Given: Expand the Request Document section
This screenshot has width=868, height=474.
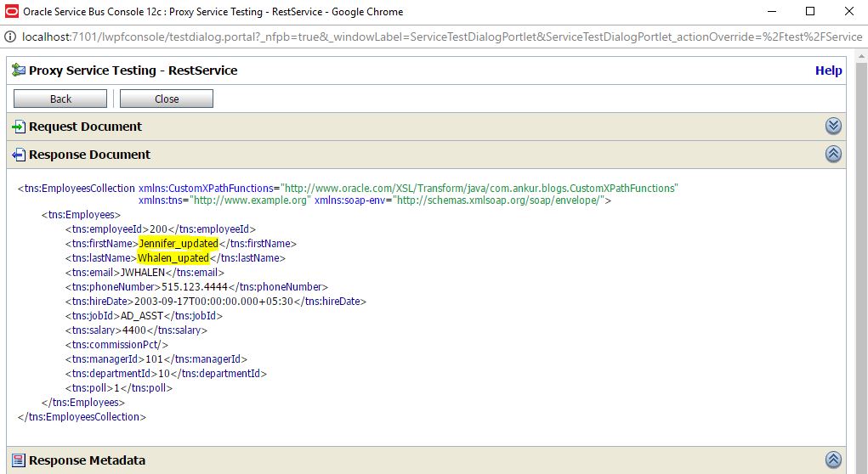Looking at the screenshot, I should [x=833, y=126].
